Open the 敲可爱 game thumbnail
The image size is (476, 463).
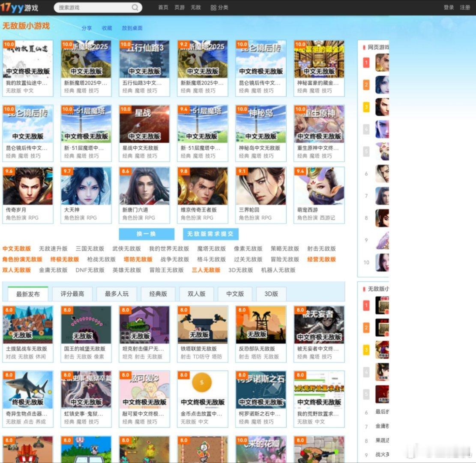point(144,390)
